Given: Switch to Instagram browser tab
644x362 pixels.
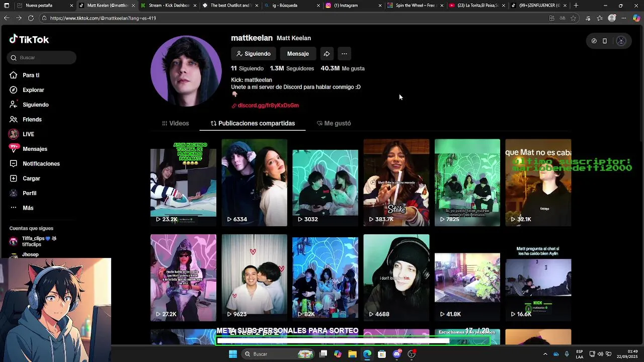Looking at the screenshot, I should click(x=352, y=6).
